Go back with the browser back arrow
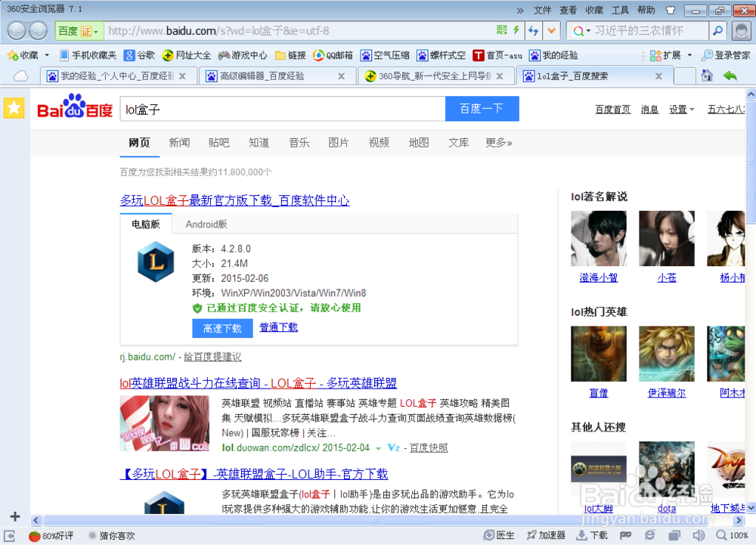This screenshot has width=756, height=545. click(x=17, y=31)
